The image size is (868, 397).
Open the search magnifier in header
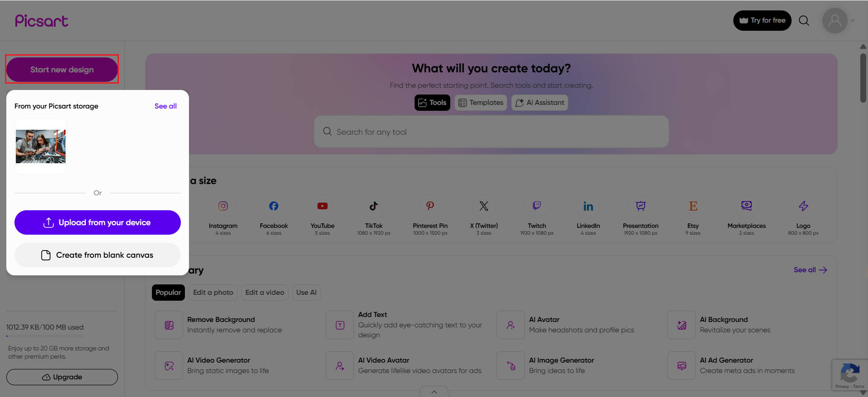click(804, 20)
